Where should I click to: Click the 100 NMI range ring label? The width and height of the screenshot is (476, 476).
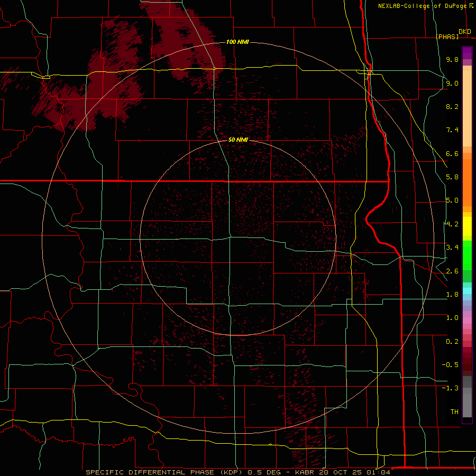tap(237, 42)
